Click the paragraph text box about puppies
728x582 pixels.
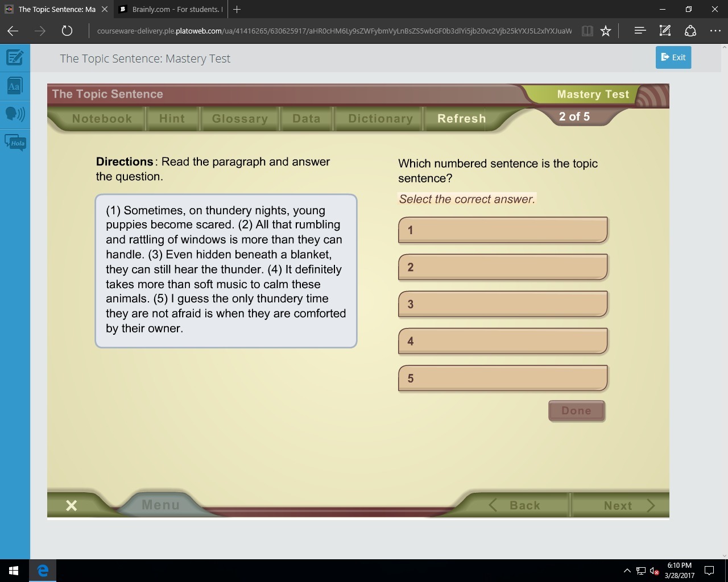pyautogui.click(x=226, y=271)
